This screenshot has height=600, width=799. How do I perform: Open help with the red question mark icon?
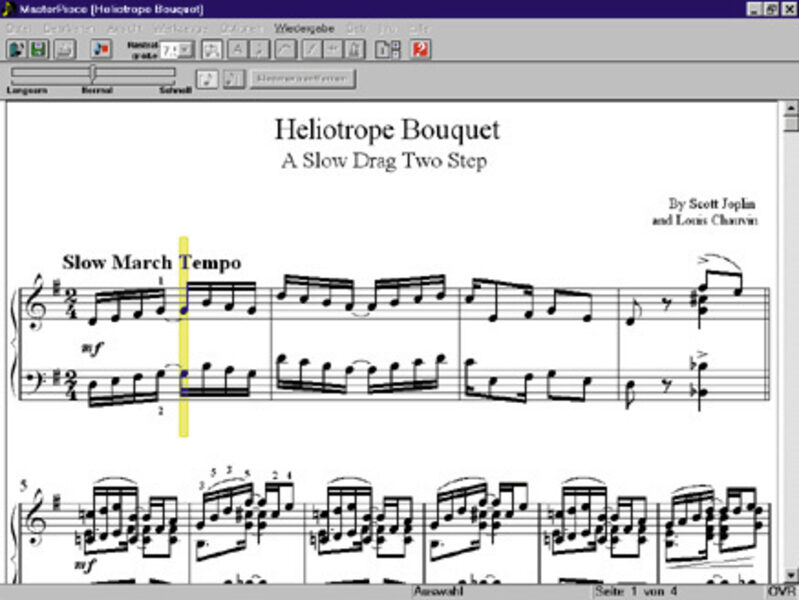(x=420, y=49)
